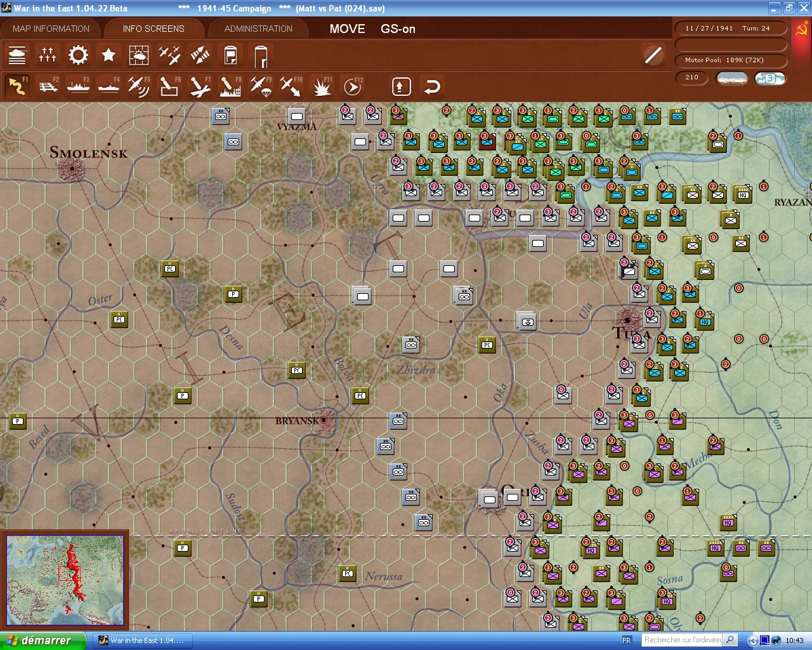Screen dimensions: 812x650
Task: Select F10 air transfer mode
Action: tap(291, 86)
